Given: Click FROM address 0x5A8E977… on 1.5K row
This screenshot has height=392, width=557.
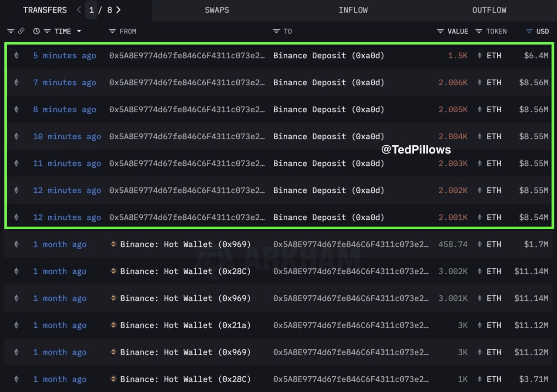Looking at the screenshot, I should [x=187, y=56].
